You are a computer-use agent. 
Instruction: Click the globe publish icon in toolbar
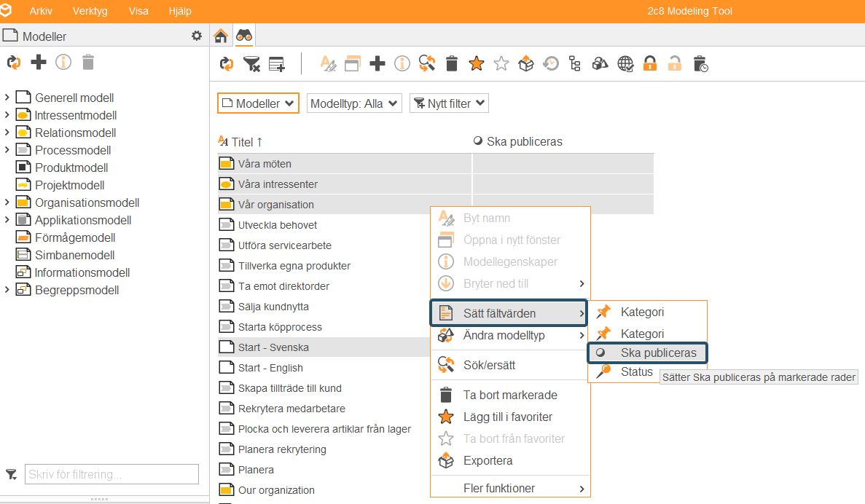625,64
